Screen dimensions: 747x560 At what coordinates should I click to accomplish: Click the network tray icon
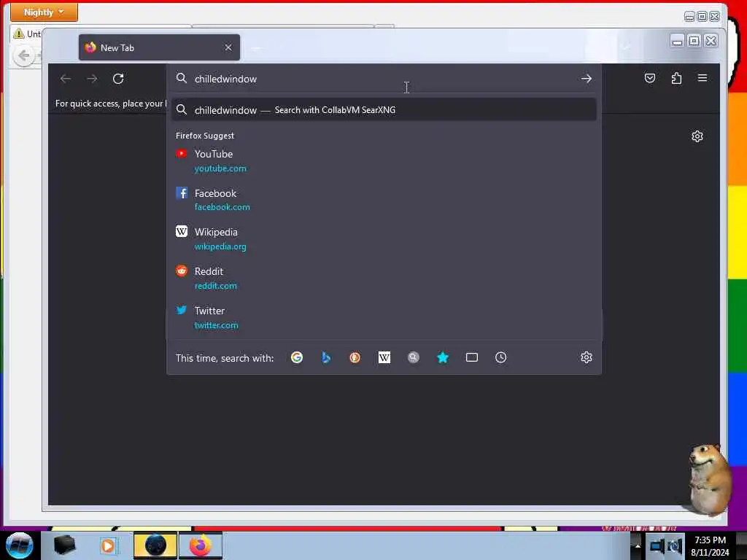[657, 545]
